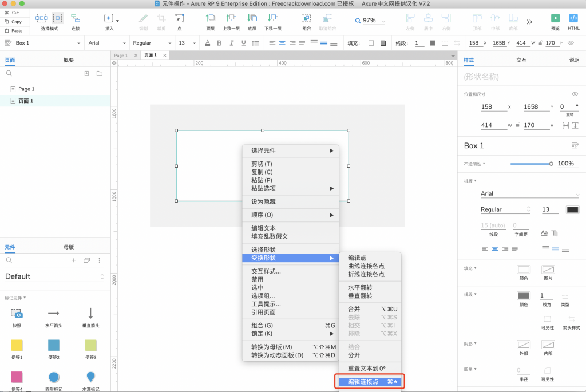
Task: Click the Group (组合) icon
Action: click(x=307, y=18)
